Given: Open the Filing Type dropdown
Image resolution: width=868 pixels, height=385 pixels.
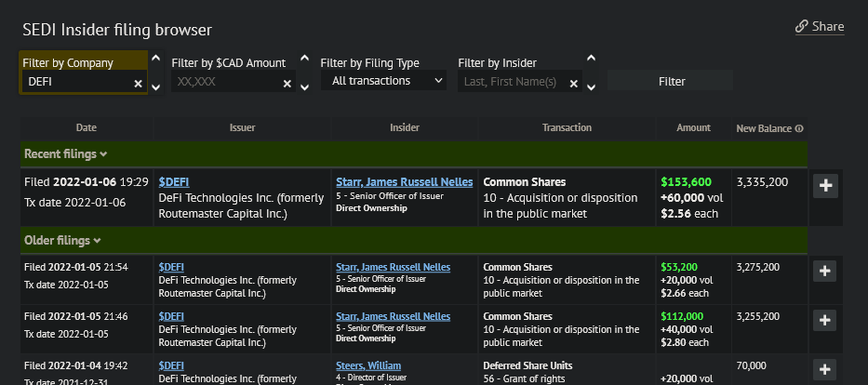Looking at the screenshot, I should pyautogui.click(x=383, y=81).
